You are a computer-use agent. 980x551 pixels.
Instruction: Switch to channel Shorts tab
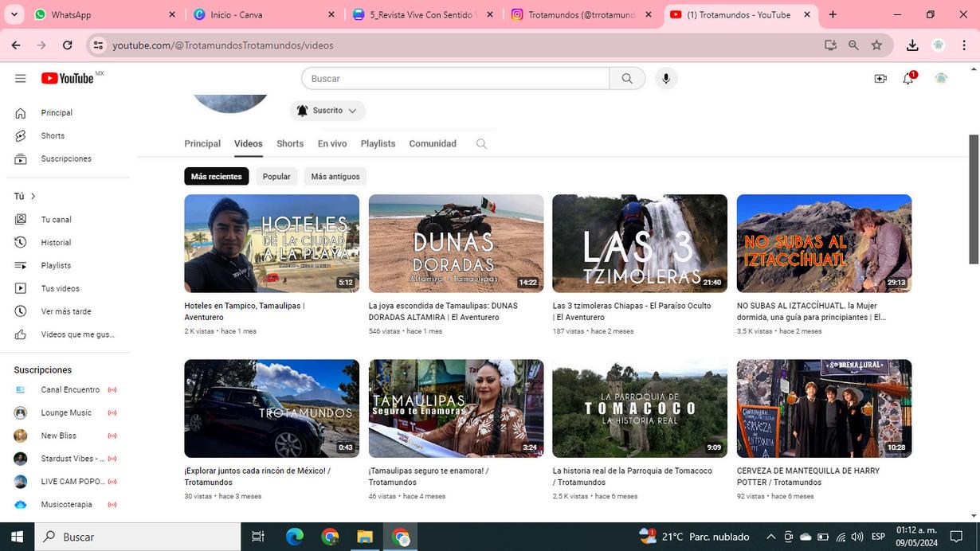coord(290,144)
